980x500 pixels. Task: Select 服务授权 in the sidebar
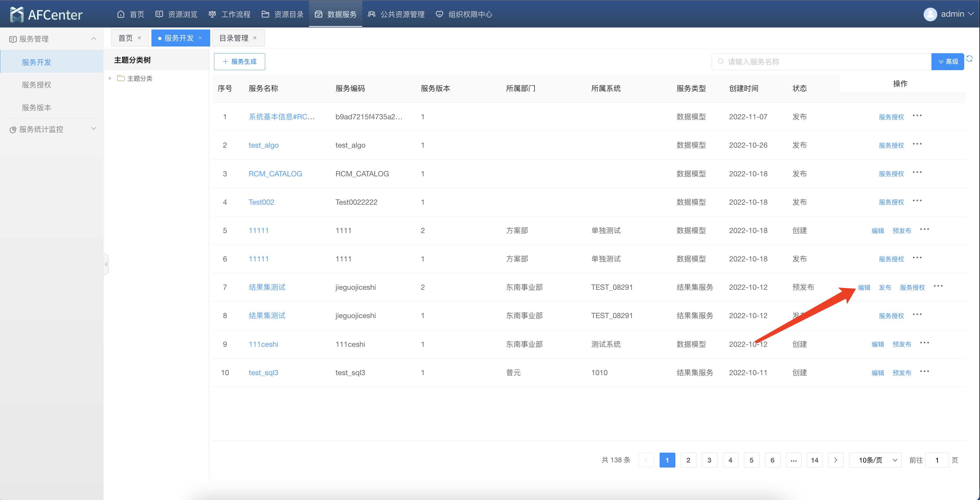(x=37, y=85)
